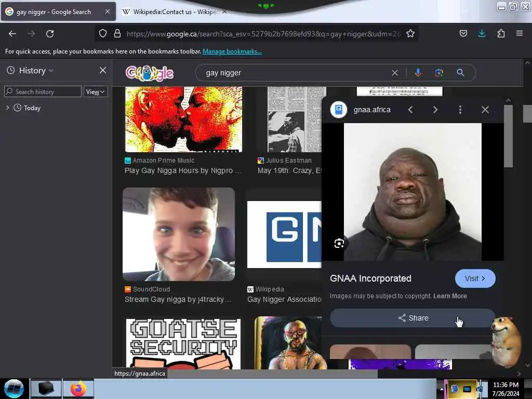The width and height of the screenshot is (532, 399).
Task: Open the black application taskbar icon
Action: (x=46, y=389)
